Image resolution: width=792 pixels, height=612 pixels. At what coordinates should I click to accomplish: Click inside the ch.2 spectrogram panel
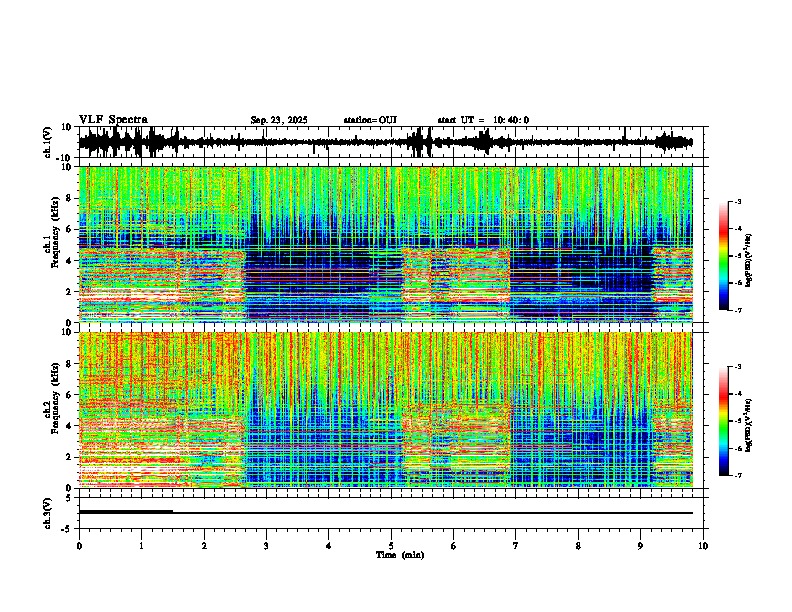[x=386, y=410]
